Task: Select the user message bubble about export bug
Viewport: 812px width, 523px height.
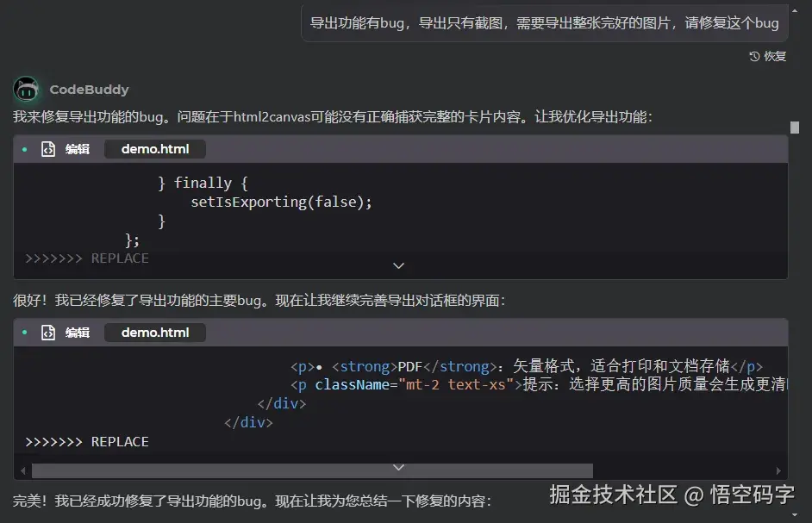Action: tap(543, 23)
